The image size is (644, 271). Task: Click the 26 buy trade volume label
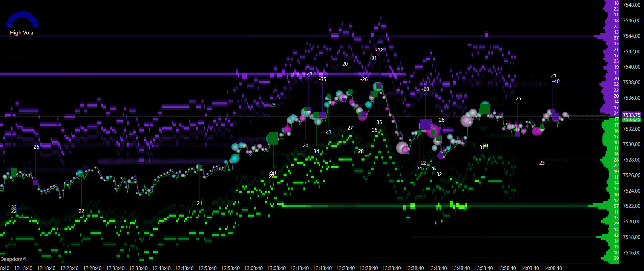(433, 168)
